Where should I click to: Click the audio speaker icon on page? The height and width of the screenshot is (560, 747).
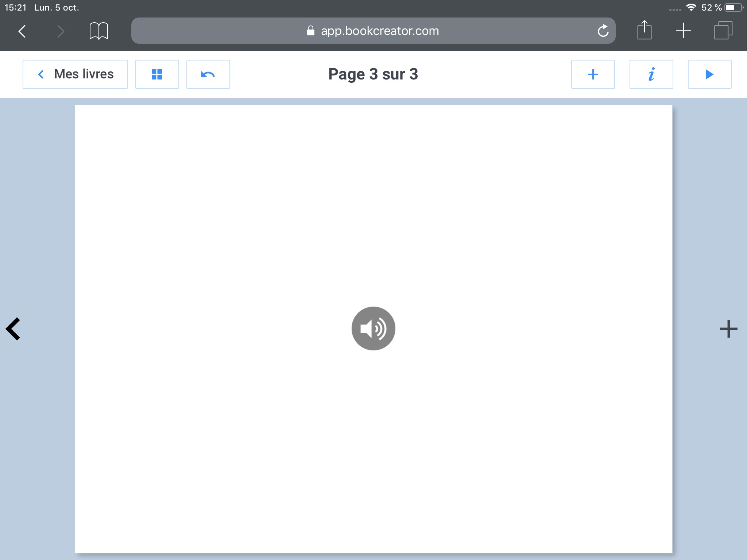(373, 328)
